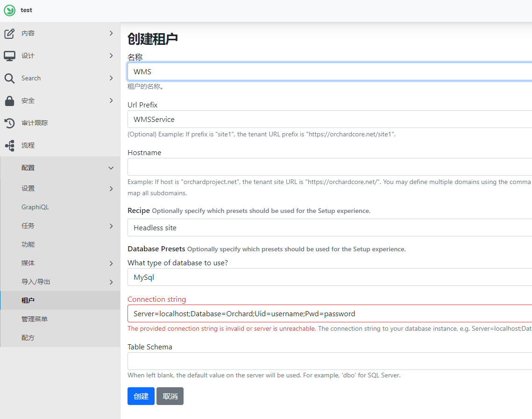
Task: Click the Connection string text box
Action: coord(327,313)
